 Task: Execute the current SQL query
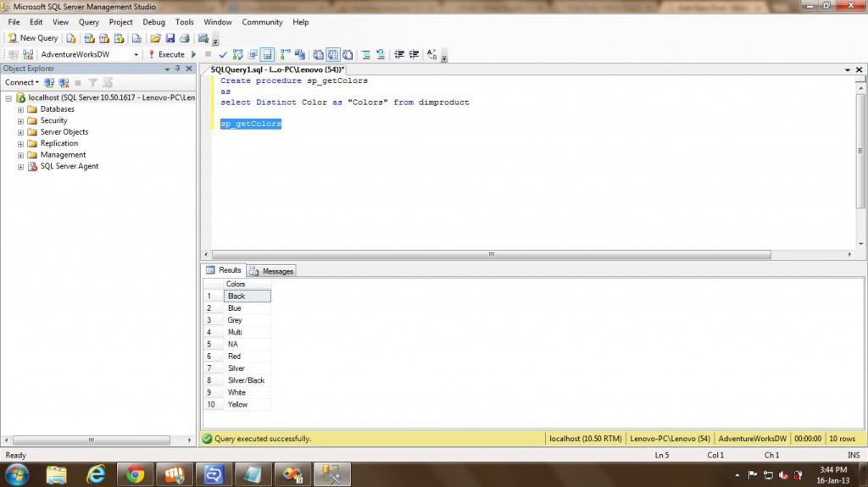tap(166, 54)
